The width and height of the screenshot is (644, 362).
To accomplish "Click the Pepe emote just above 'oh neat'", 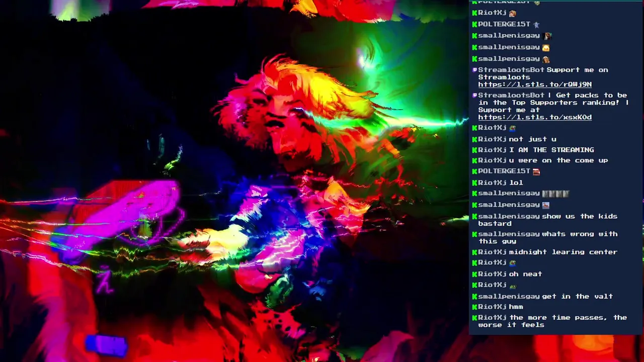I will [x=512, y=263].
